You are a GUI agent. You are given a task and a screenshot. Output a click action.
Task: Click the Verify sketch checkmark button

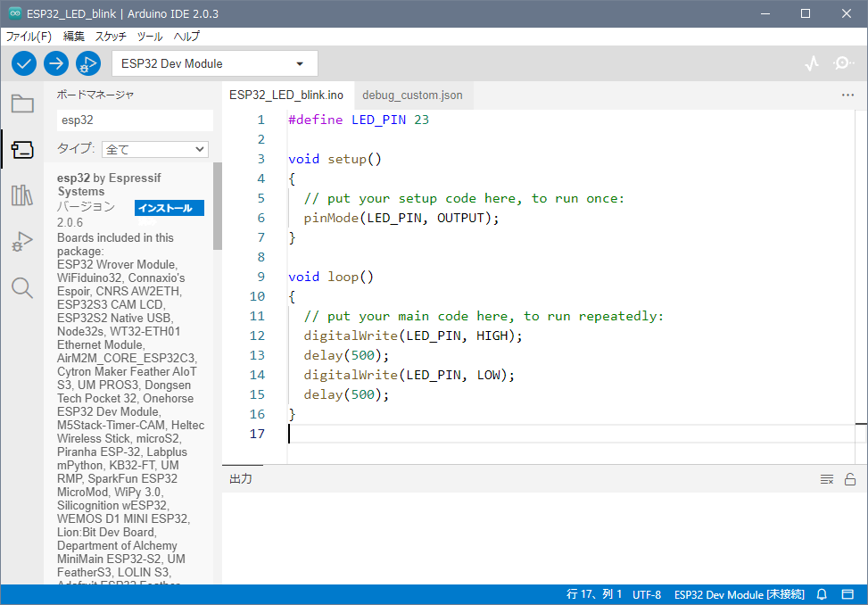(24, 63)
